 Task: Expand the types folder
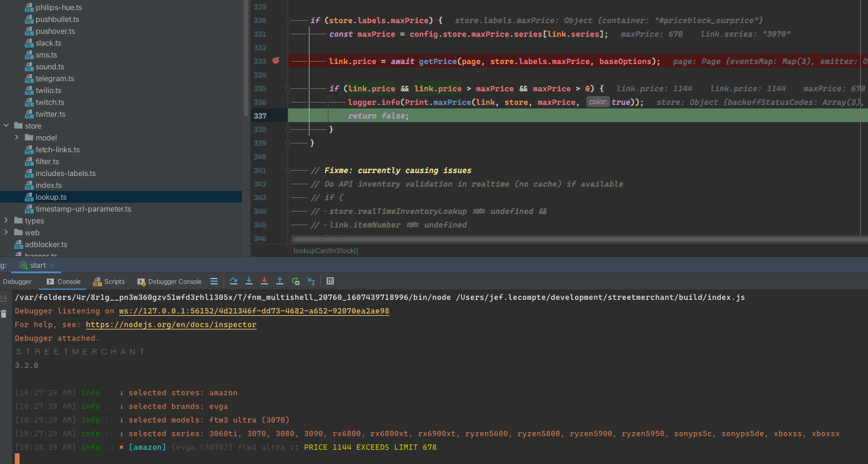point(7,220)
